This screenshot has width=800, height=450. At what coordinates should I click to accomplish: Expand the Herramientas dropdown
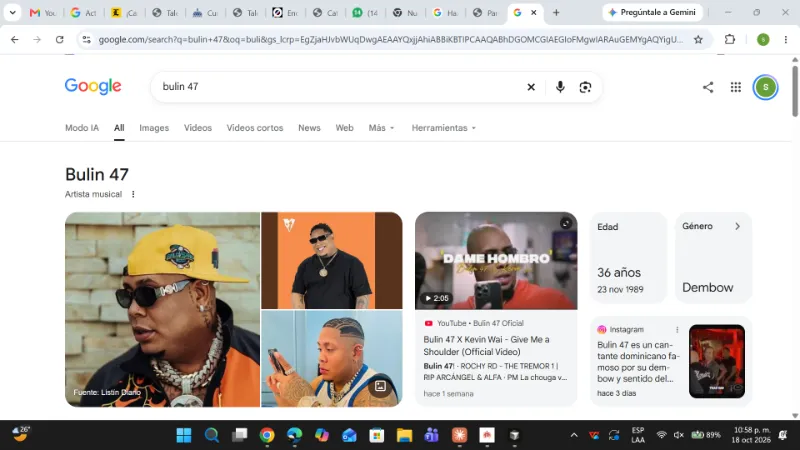(443, 128)
